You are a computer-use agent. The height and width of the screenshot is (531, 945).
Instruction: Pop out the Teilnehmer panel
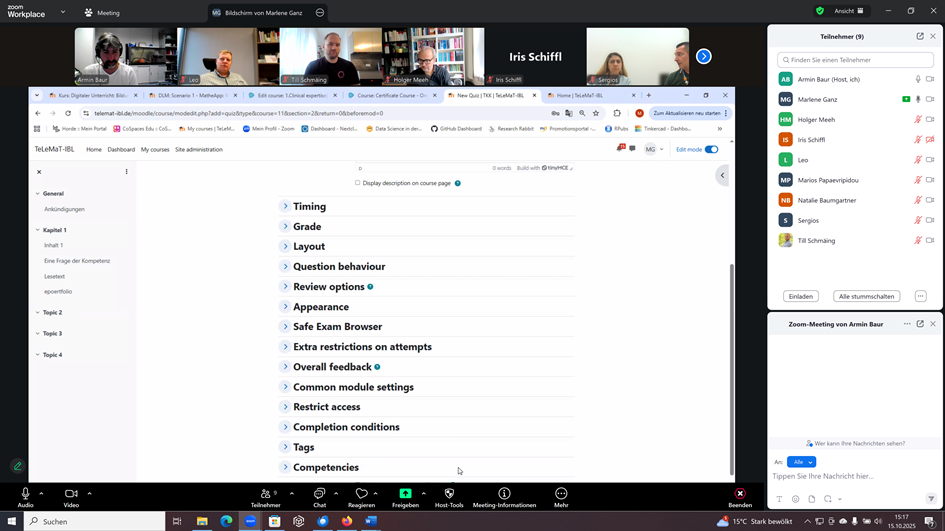click(920, 36)
